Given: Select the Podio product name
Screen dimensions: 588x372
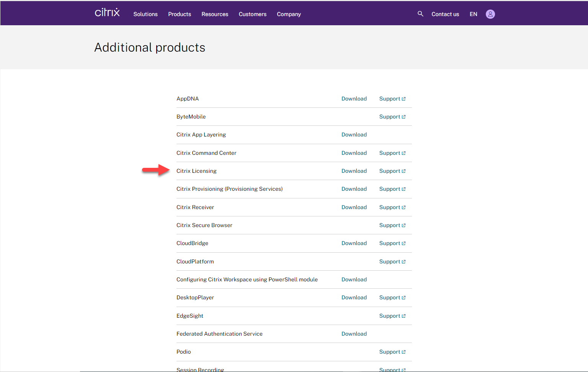Looking at the screenshot, I should point(184,352).
